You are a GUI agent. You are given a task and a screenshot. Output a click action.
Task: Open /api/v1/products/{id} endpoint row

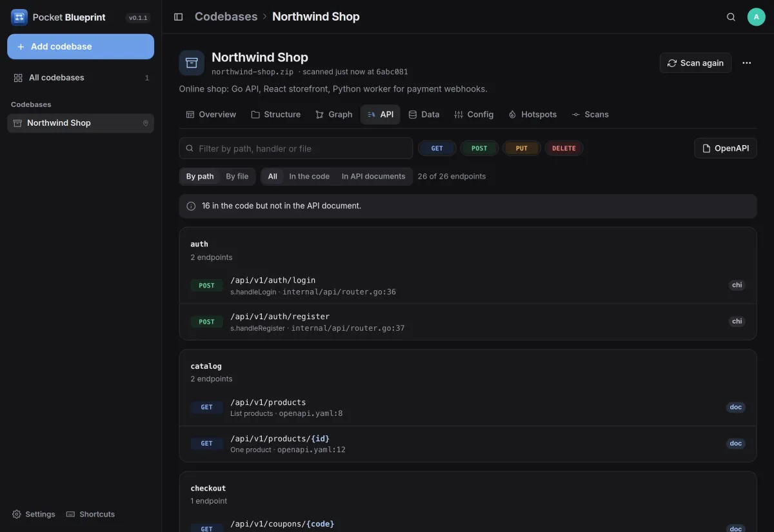pyautogui.click(x=468, y=444)
